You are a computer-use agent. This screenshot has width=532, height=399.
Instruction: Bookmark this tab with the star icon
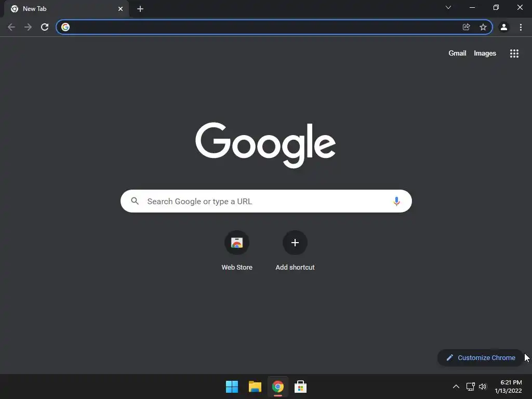(x=483, y=27)
